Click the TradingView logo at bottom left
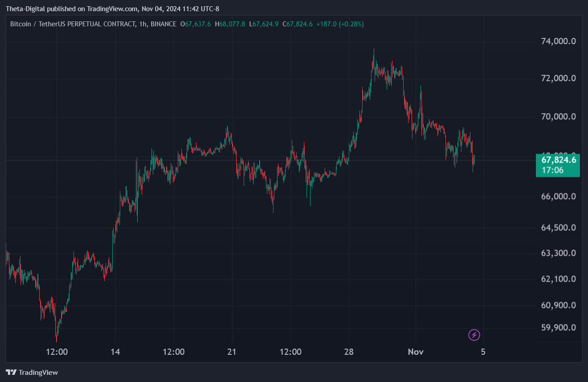Viewport: 588px width, 382px height. tap(32, 372)
